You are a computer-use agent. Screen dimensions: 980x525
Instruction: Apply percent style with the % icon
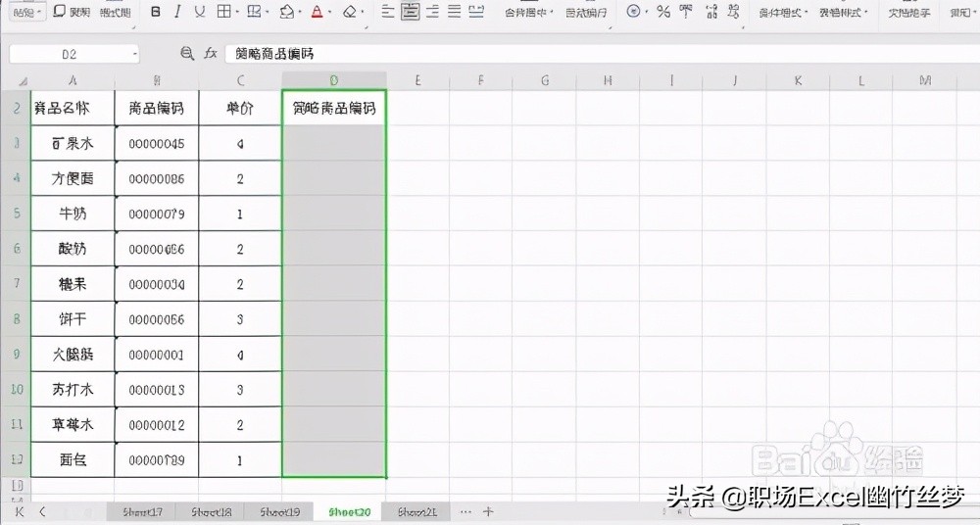click(663, 11)
